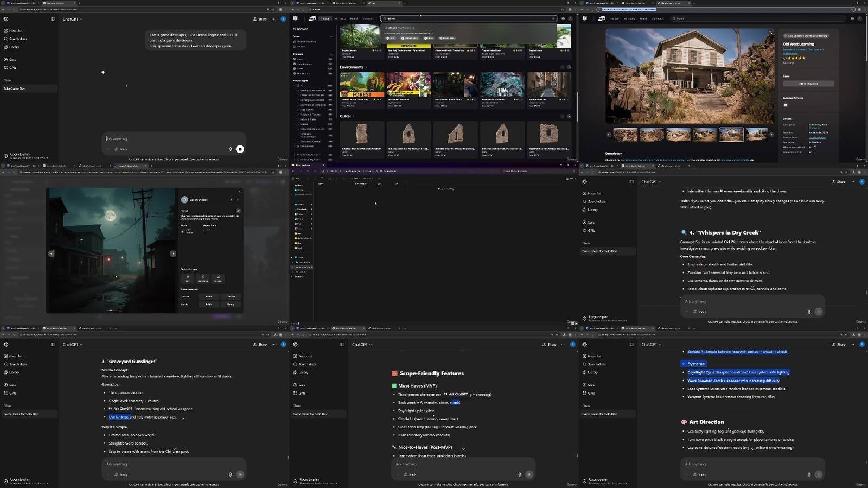This screenshot has width=868, height=488.
Task: Click the stop generating button in ChatGPT
Action: pos(240,149)
